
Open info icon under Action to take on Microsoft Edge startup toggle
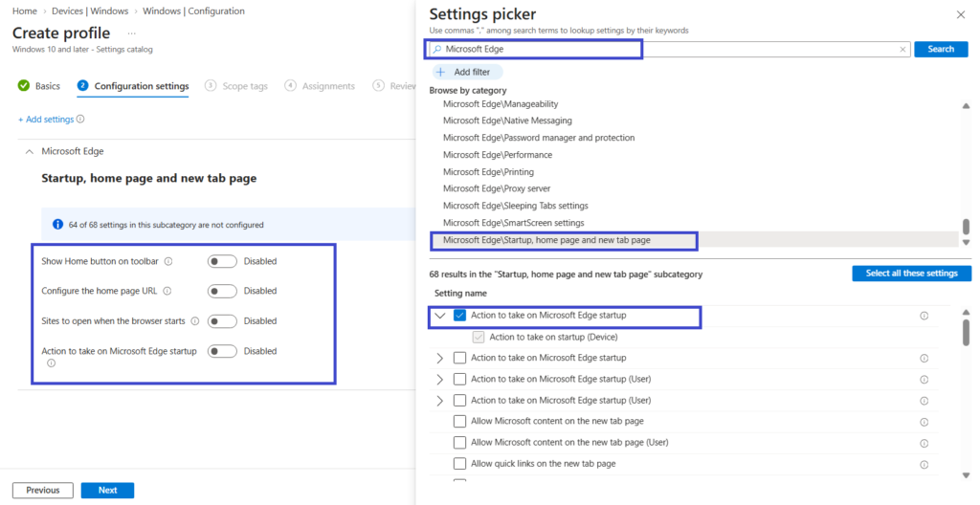click(x=52, y=363)
